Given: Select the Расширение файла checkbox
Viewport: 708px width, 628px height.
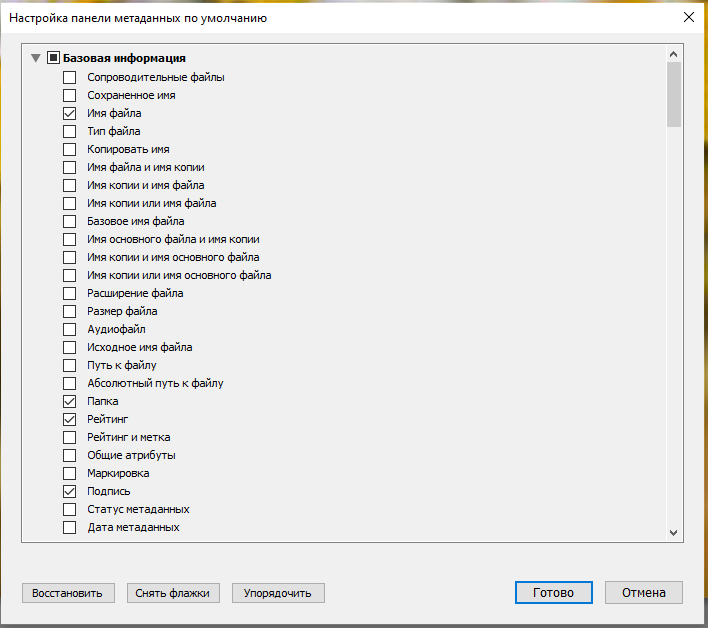Looking at the screenshot, I should coord(70,293).
